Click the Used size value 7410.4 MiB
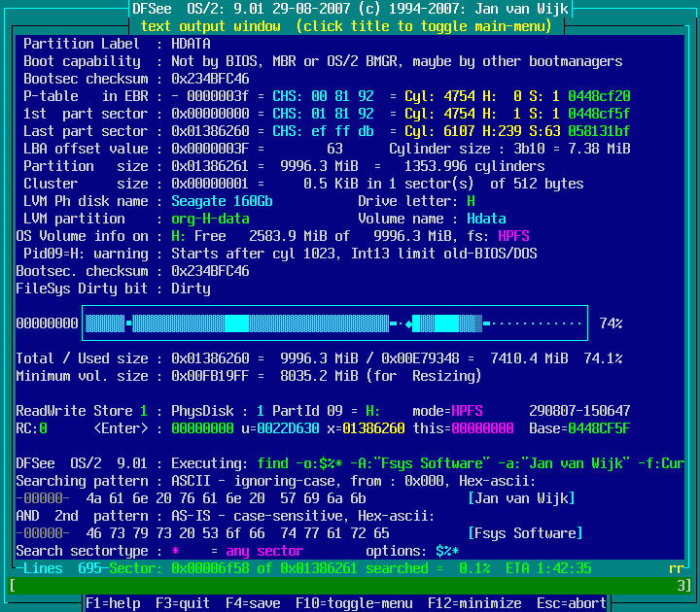 529,358
